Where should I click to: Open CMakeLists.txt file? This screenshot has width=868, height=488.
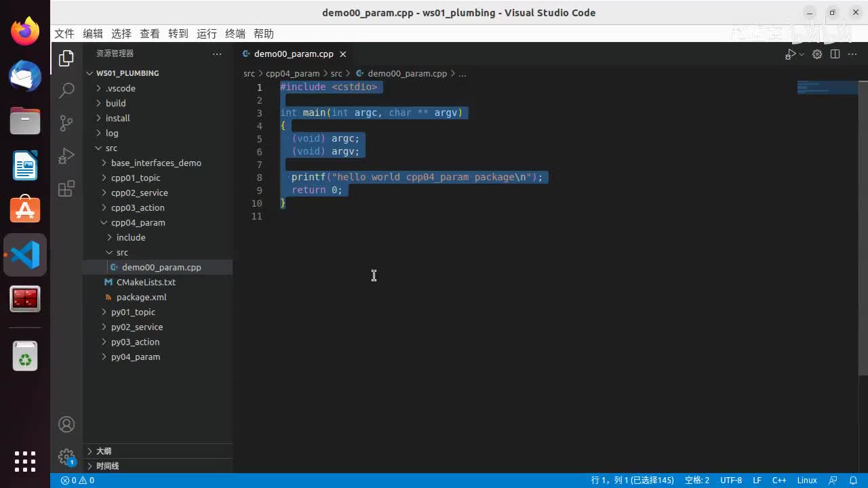158,282
